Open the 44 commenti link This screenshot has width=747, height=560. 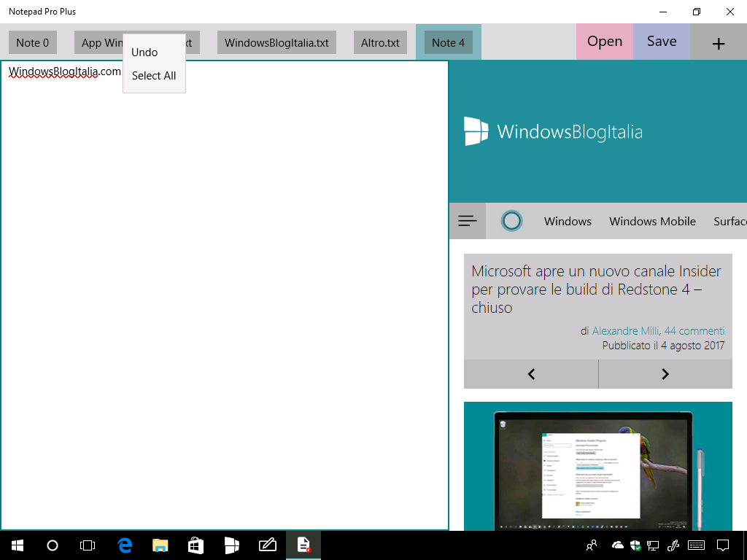click(x=694, y=331)
